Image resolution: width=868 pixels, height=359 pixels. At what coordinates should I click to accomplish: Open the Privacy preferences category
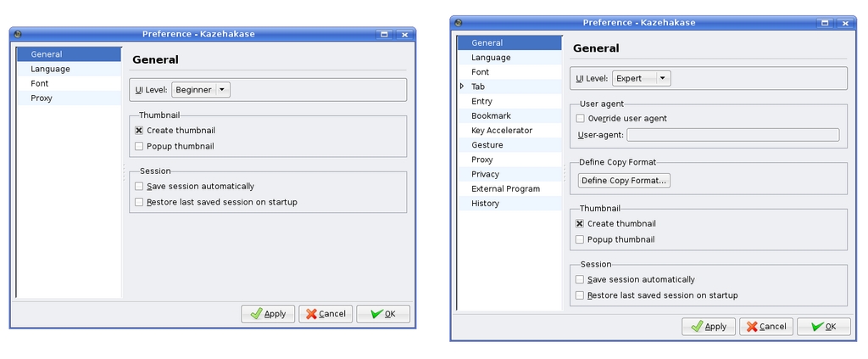(485, 174)
